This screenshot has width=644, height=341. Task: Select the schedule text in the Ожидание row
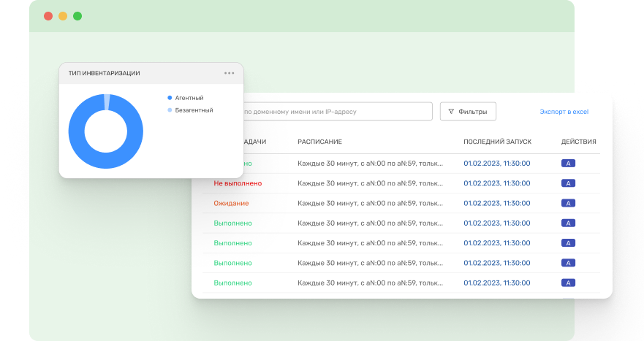point(370,203)
